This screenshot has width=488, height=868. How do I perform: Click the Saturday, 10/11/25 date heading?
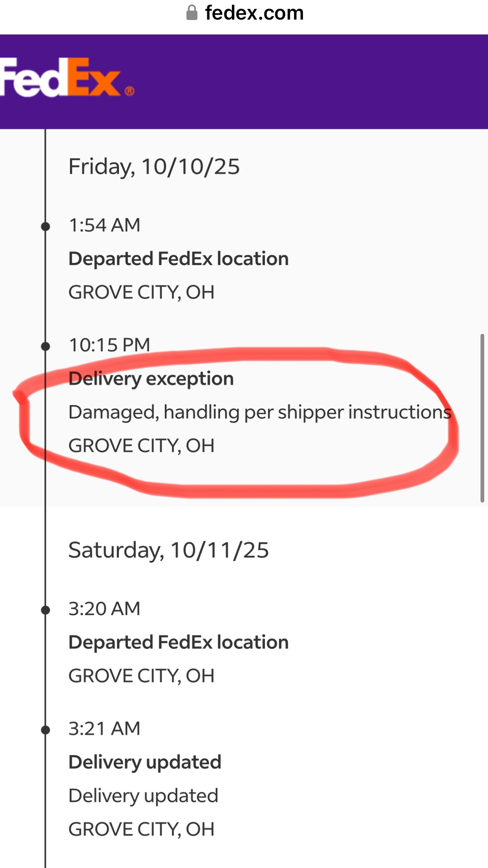tap(169, 550)
